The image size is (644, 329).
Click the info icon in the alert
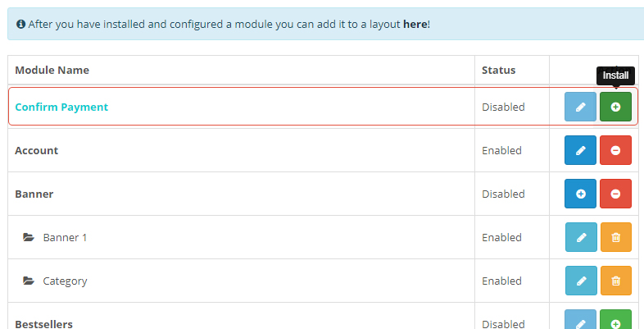pyautogui.click(x=20, y=25)
